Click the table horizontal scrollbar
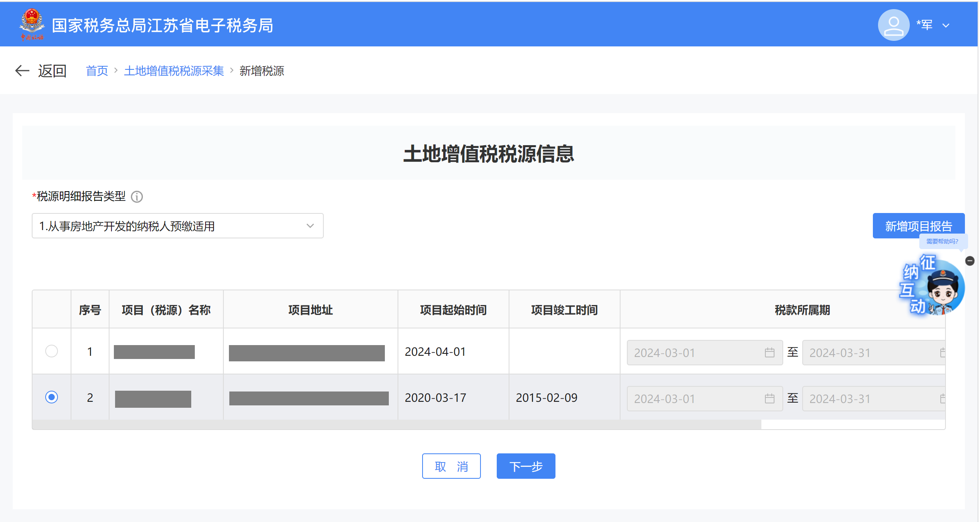 coord(397,425)
